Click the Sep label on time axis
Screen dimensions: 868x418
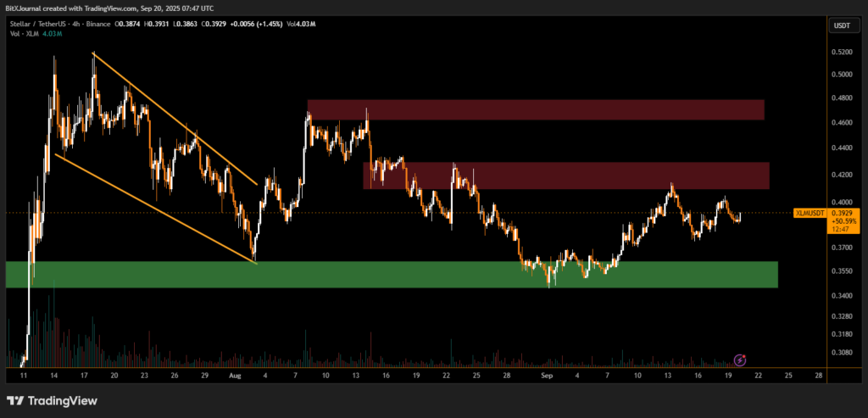click(x=548, y=374)
